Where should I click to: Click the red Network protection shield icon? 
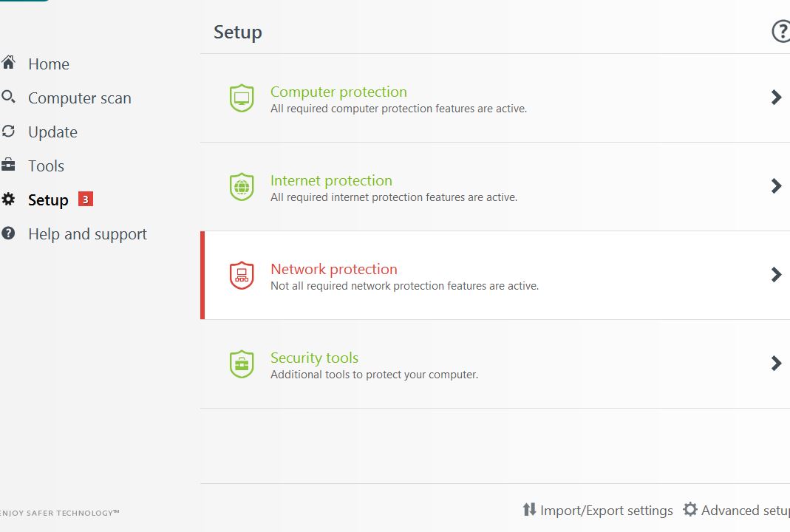[242, 276]
